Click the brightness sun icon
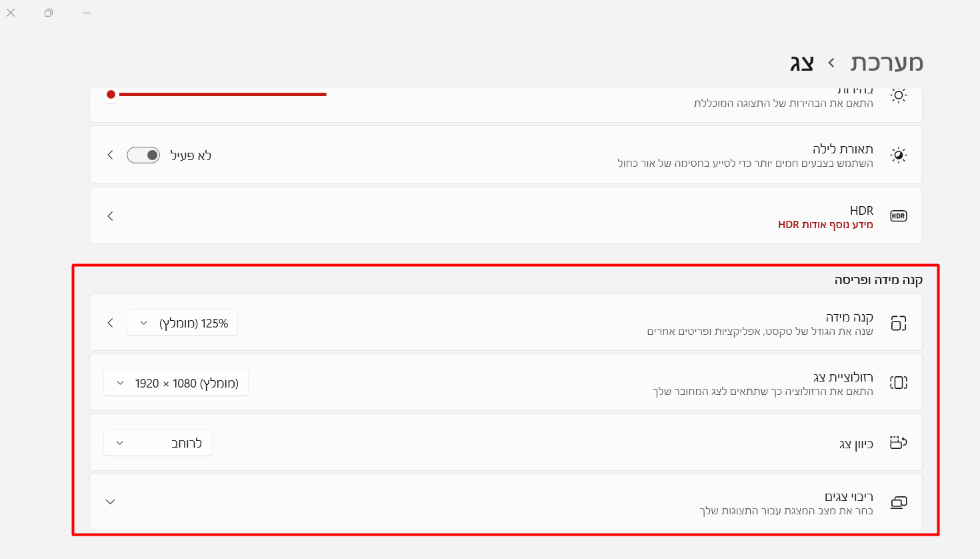 (x=898, y=95)
